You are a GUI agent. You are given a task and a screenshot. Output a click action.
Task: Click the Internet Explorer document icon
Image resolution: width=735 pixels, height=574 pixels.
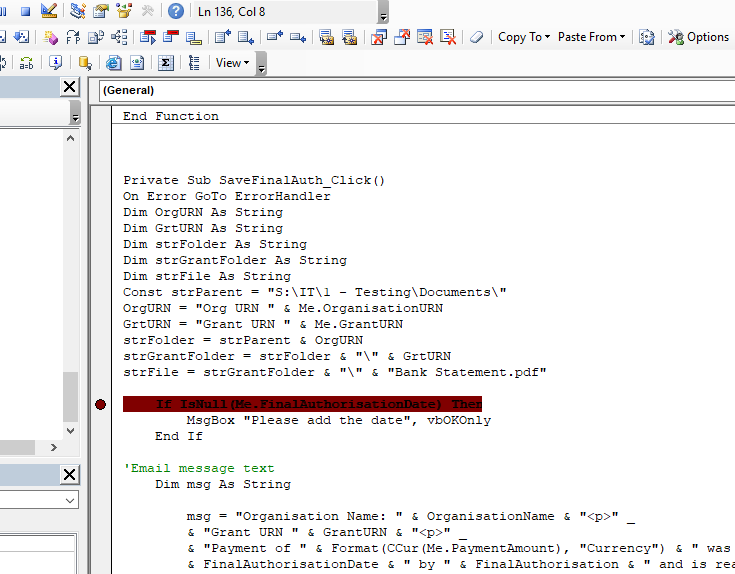click(x=113, y=63)
